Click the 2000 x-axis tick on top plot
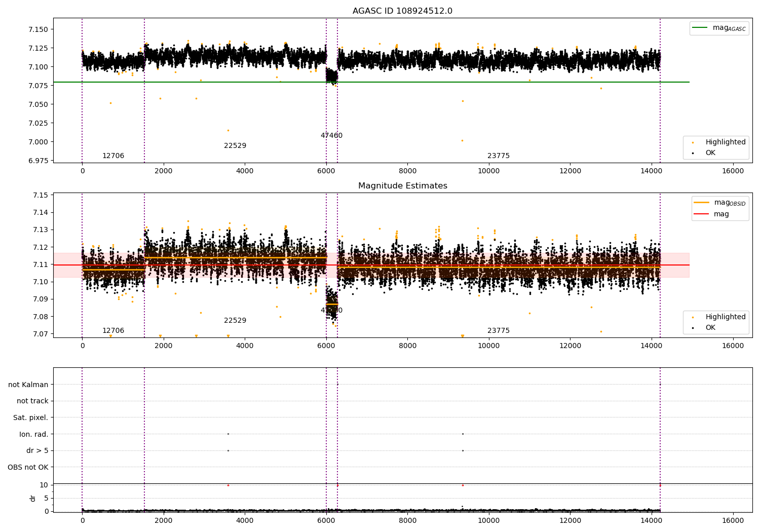760x532 pixels. 164,171
